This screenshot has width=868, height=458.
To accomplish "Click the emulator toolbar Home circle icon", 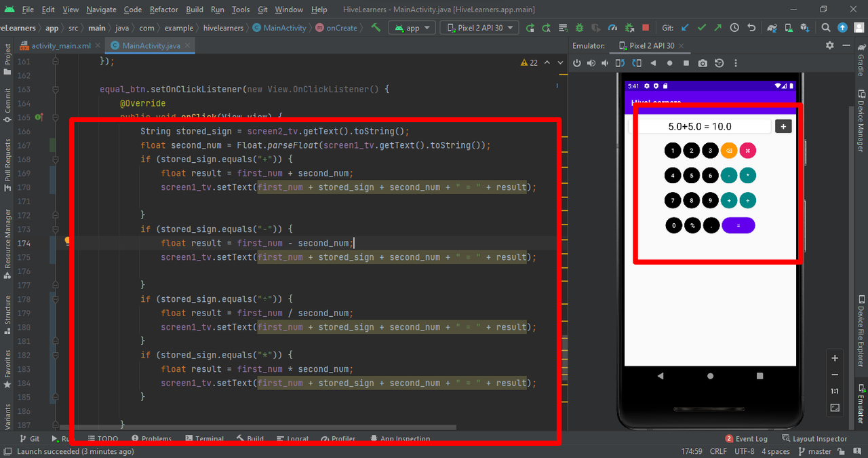I will 669,63.
